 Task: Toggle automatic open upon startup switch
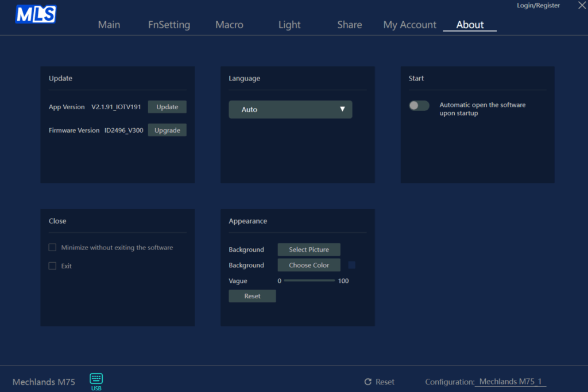point(419,106)
